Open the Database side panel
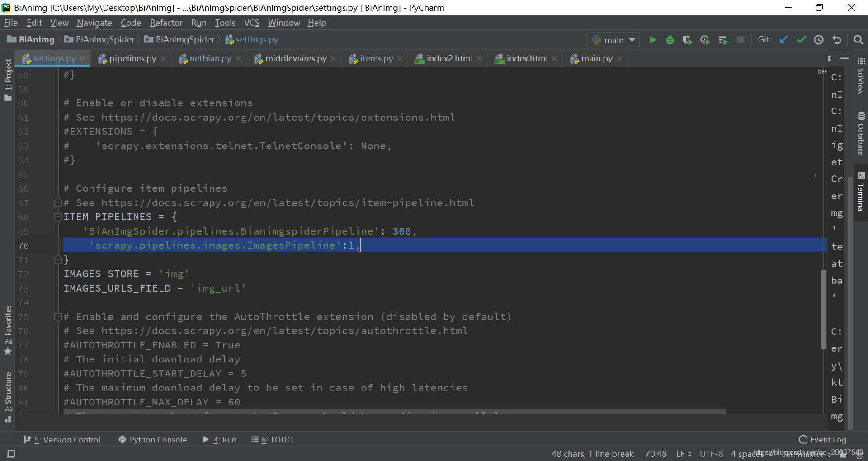 (x=861, y=134)
